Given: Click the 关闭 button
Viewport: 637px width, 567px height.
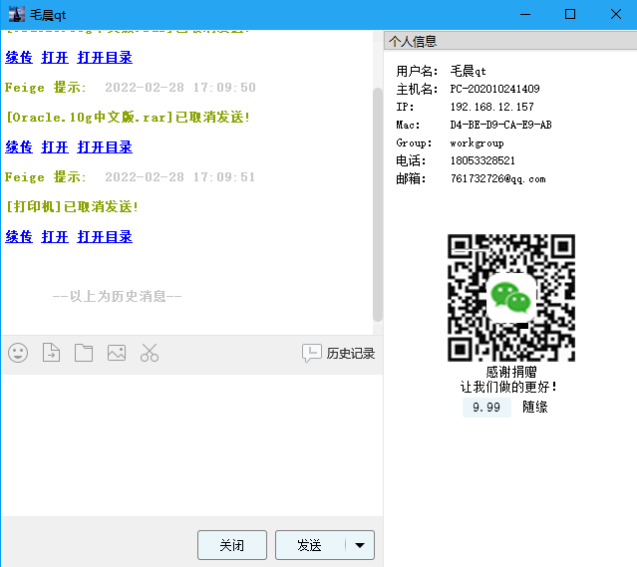Looking at the screenshot, I should 232,545.
